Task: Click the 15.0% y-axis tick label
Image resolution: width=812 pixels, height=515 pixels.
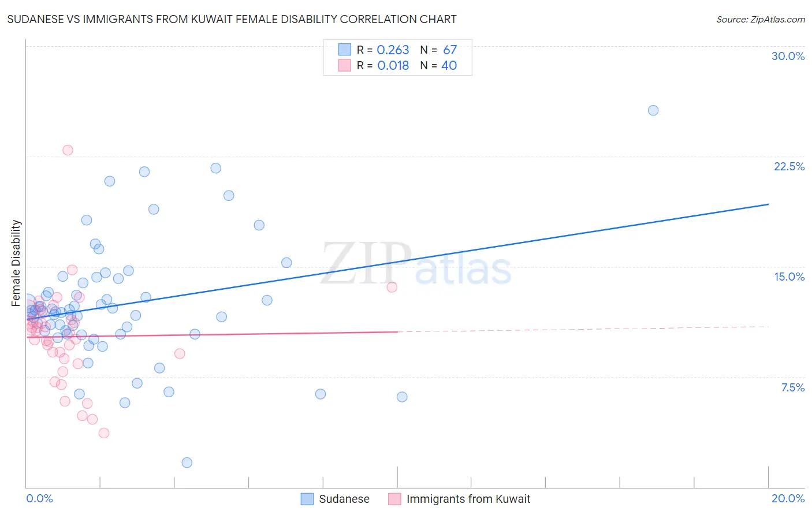Action: pyautogui.click(x=789, y=277)
